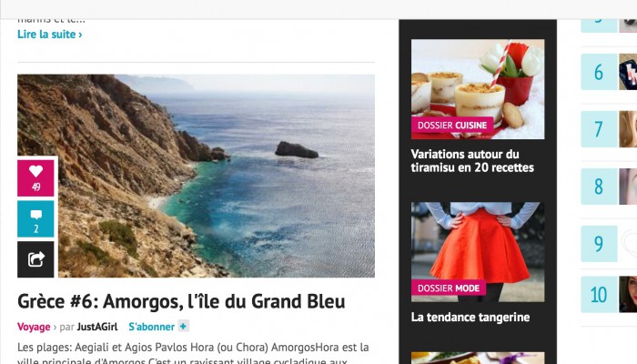637x364 pixels.
Task: Open the Voyage category link
Action: (34, 327)
